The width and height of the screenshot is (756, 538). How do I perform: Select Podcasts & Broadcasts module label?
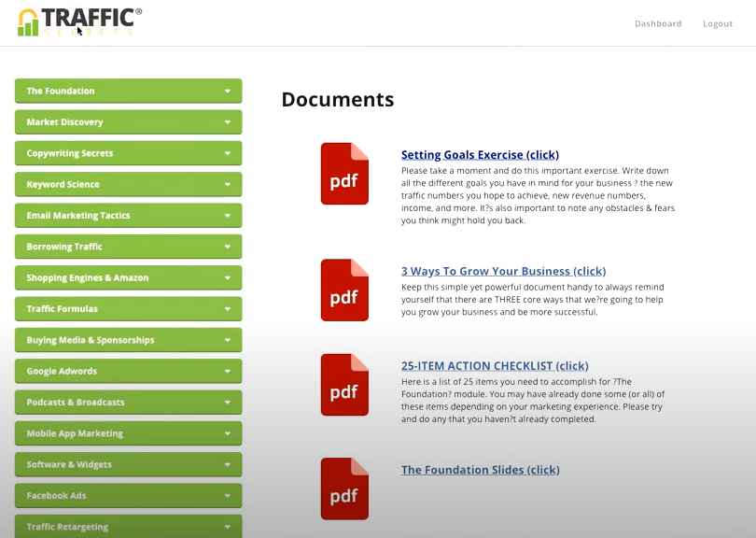76,402
